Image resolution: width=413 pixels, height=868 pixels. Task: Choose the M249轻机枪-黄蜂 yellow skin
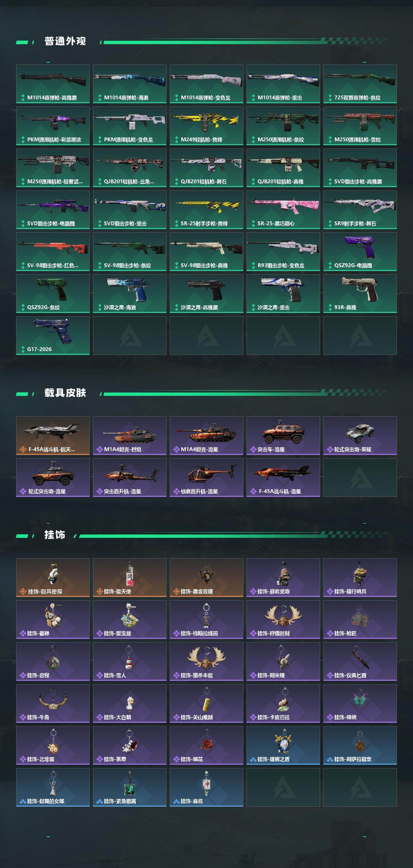click(206, 126)
